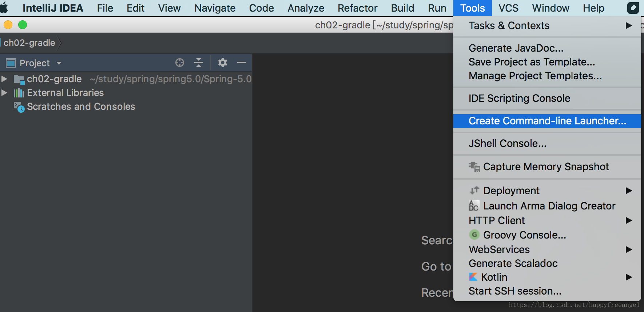Click the Groovy Console icon
Viewport: 644px width, 312px height.
pyautogui.click(x=474, y=235)
